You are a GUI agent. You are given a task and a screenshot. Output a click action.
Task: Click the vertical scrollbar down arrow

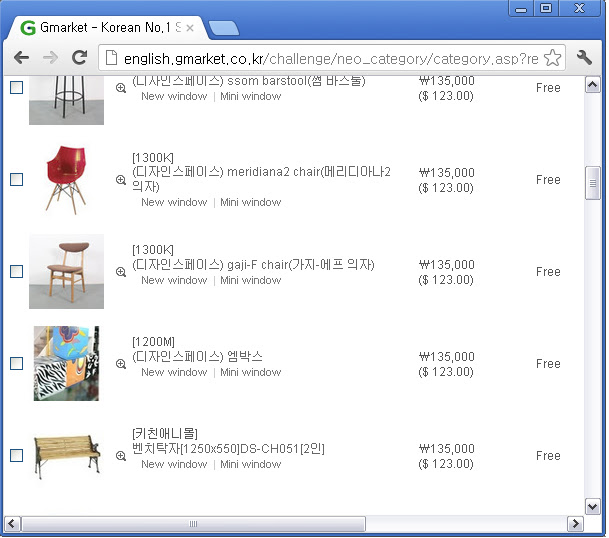tap(593, 506)
